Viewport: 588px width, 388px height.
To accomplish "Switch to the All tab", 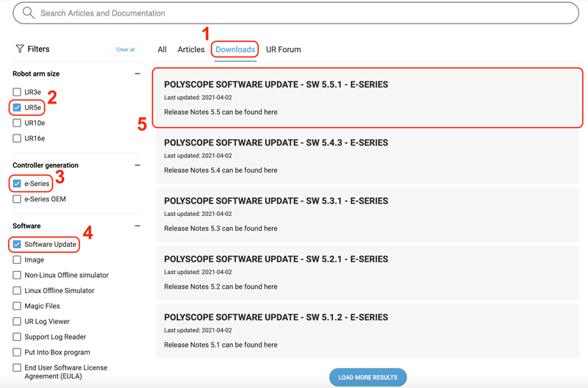I will click(x=162, y=49).
